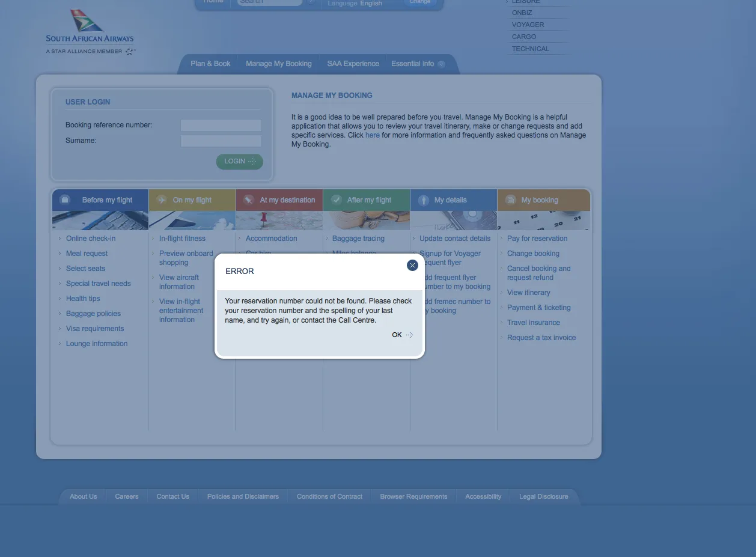This screenshot has height=557, width=756.
Task: Click the South African Airways logo
Action: coord(90,32)
